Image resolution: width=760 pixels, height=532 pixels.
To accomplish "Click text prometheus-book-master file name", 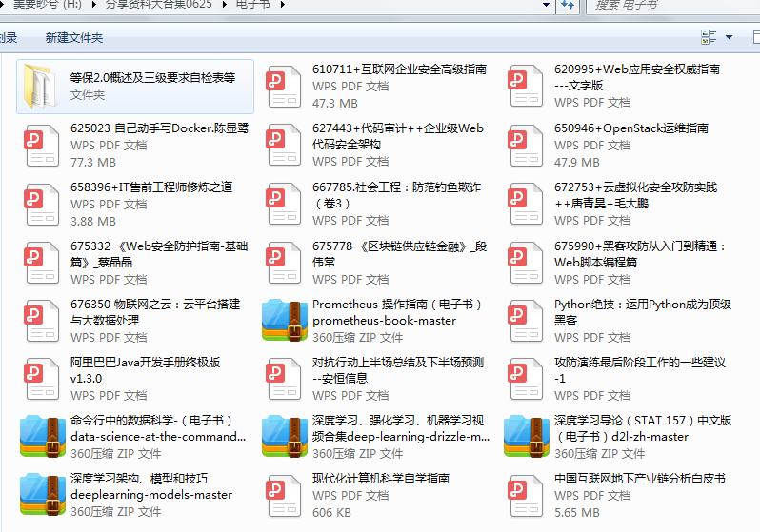I will coord(385,321).
